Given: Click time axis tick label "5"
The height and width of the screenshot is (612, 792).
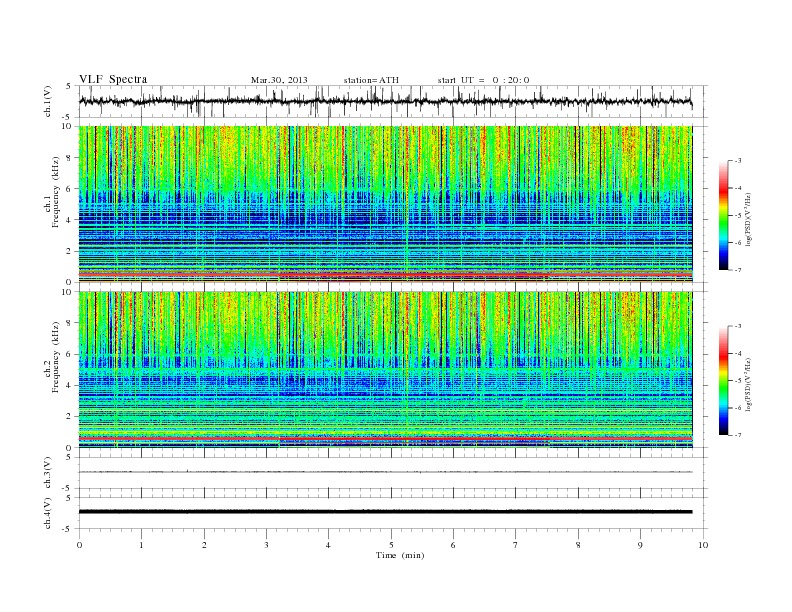Looking at the screenshot, I should 391,545.
